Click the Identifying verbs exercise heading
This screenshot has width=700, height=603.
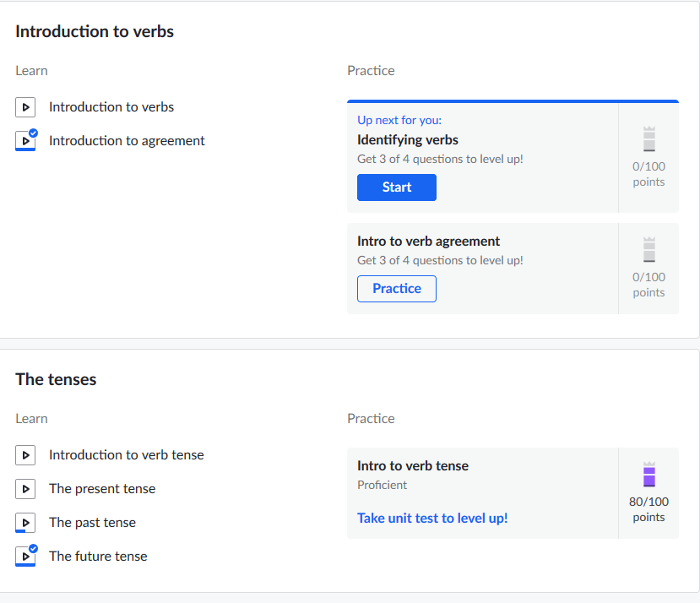coord(408,140)
